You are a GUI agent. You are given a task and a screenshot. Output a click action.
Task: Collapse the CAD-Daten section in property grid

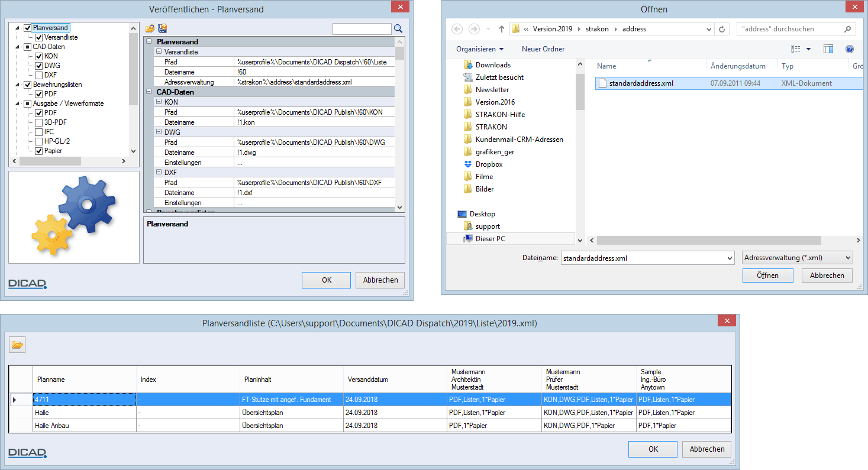(149, 92)
